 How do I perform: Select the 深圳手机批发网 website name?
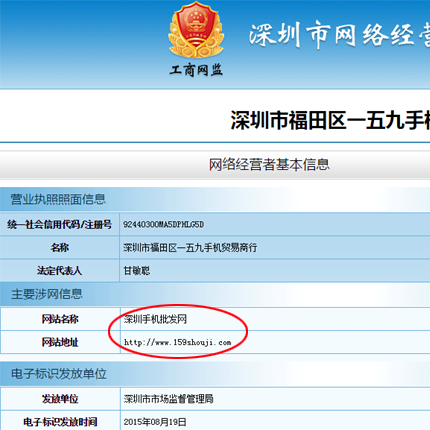(155, 319)
